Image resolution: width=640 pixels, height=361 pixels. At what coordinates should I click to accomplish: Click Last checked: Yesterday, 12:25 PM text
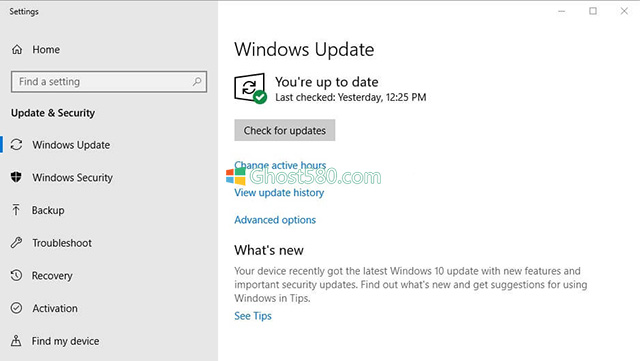[351, 97]
